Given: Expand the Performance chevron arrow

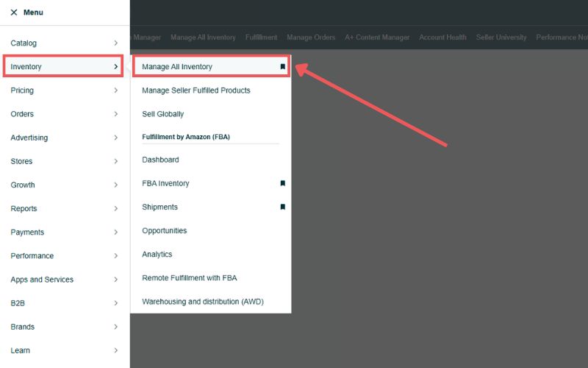Looking at the screenshot, I should pos(116,255).
